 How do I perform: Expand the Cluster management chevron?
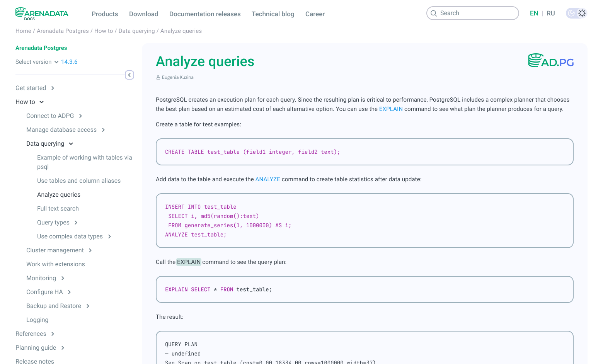tap(90, 250)
